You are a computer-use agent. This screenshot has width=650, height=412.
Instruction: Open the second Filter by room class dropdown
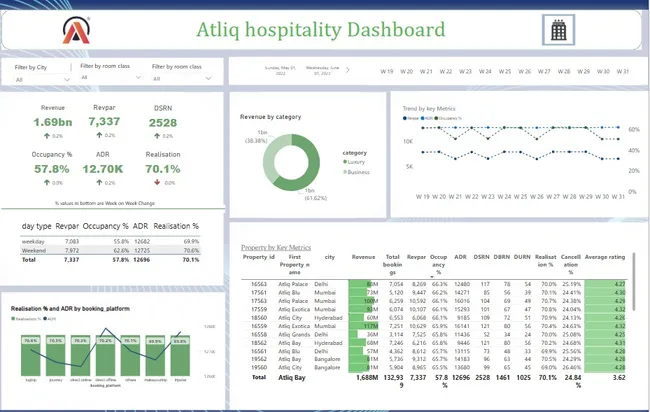tap(182, 78)
